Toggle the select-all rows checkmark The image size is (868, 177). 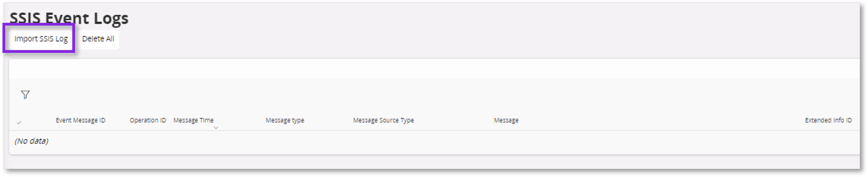[x=19, y=122]
